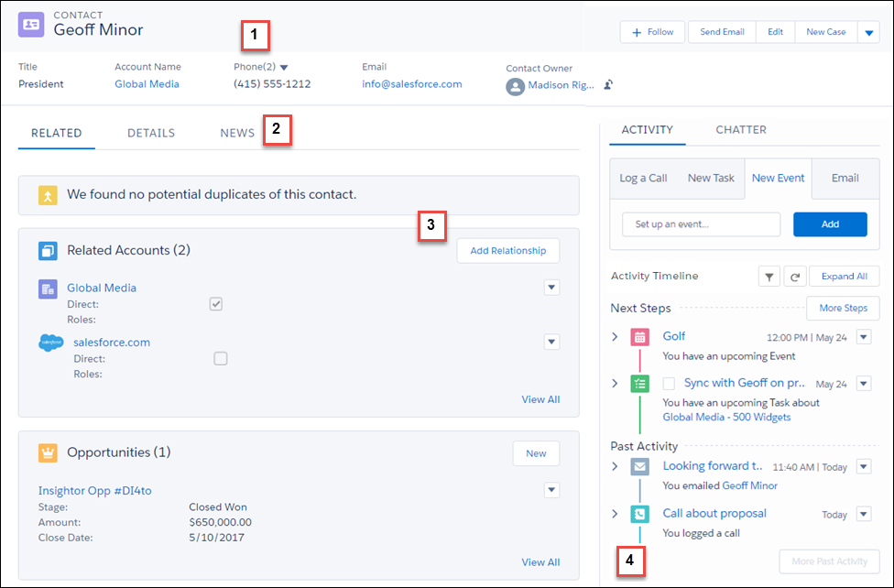Viewport: 894px width, 588px height.
Task: Click the salesforce.com cloud logo
Action: click(50, 343)
